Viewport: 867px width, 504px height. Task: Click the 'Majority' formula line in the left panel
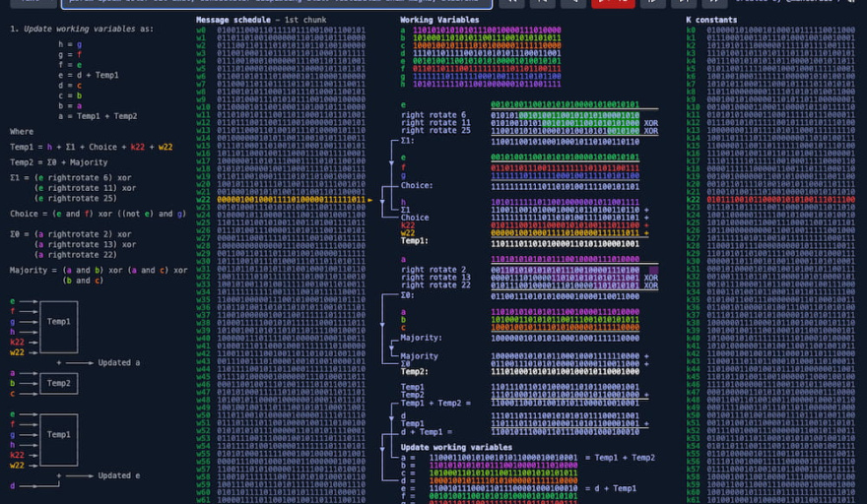click(99, 270)
